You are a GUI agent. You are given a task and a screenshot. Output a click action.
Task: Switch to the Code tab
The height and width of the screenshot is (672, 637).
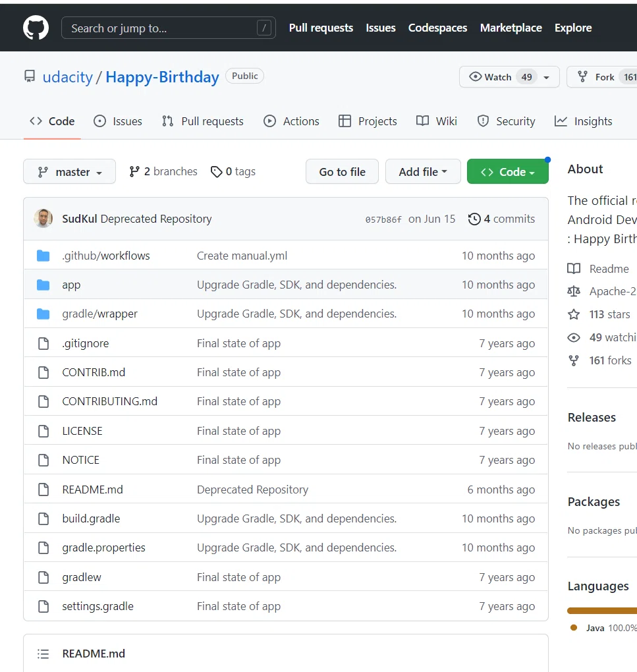pyautogui.click(x=52, y=121)
